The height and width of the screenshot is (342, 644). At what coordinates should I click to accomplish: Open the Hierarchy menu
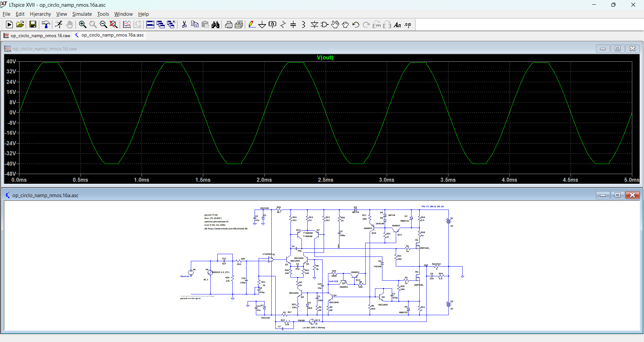pyautogui.click(x=40, y=14)
